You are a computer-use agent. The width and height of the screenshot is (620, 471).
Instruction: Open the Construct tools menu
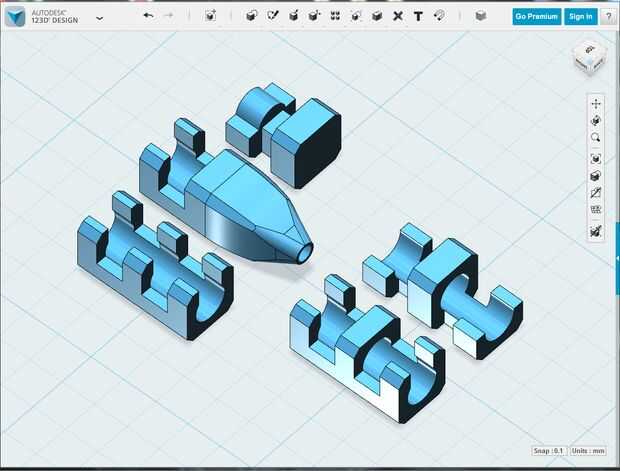coord(293,16)
